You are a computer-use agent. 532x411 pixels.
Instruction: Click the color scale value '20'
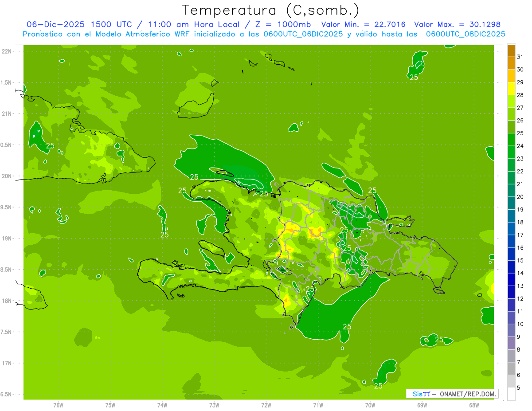(520, 197)
